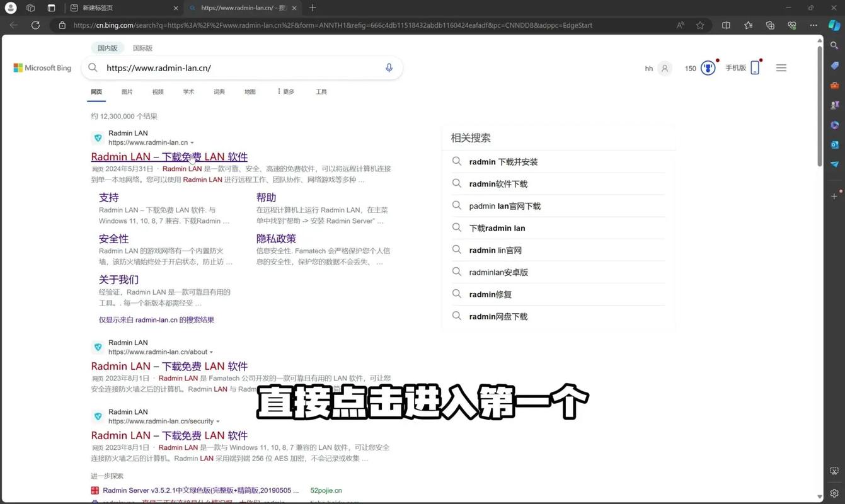This screenshot has width=845, height=504.
Task: Select the 地图 results tab
Action: pyautogui.click(x=250, y=92)
